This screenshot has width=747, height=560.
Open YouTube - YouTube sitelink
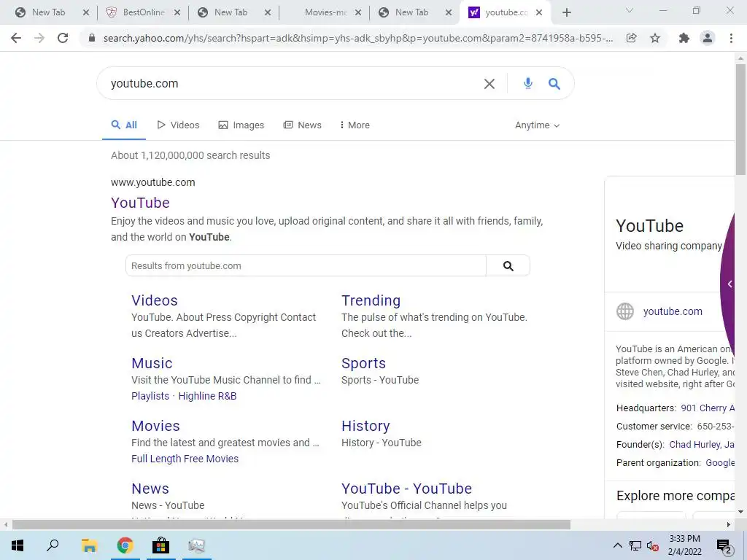pyautogui.click(x=406, y=489)
